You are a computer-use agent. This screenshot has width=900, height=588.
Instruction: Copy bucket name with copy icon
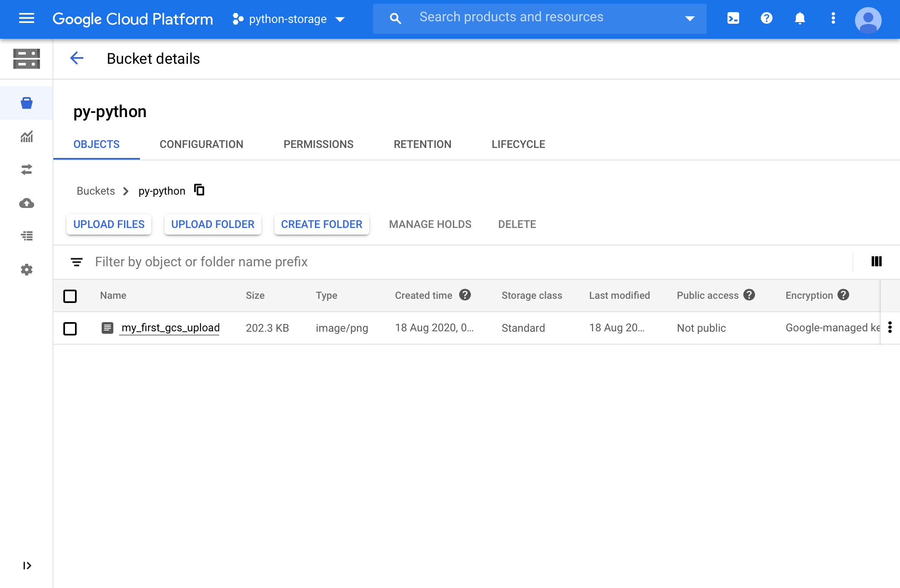tap(200, 190)
